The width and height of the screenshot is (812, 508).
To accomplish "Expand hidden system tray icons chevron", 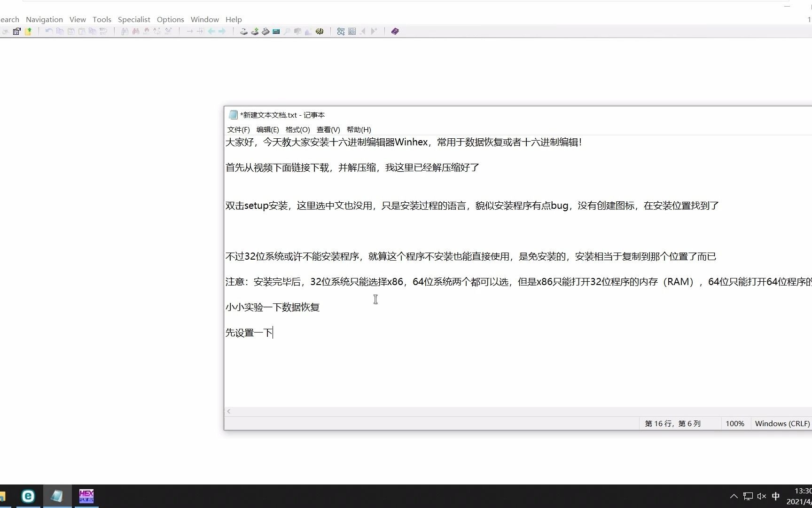I will (734, 496).
